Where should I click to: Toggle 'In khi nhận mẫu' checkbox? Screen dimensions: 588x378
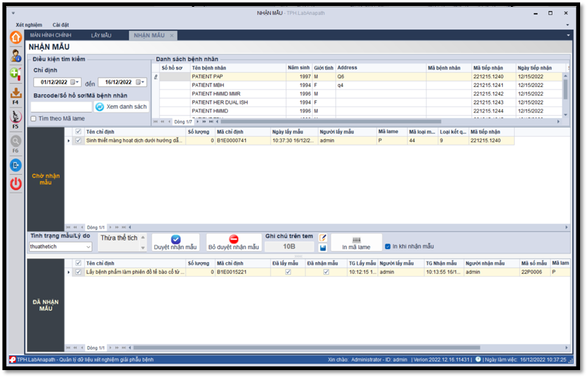pyautogui.click(x=388, y=247)
